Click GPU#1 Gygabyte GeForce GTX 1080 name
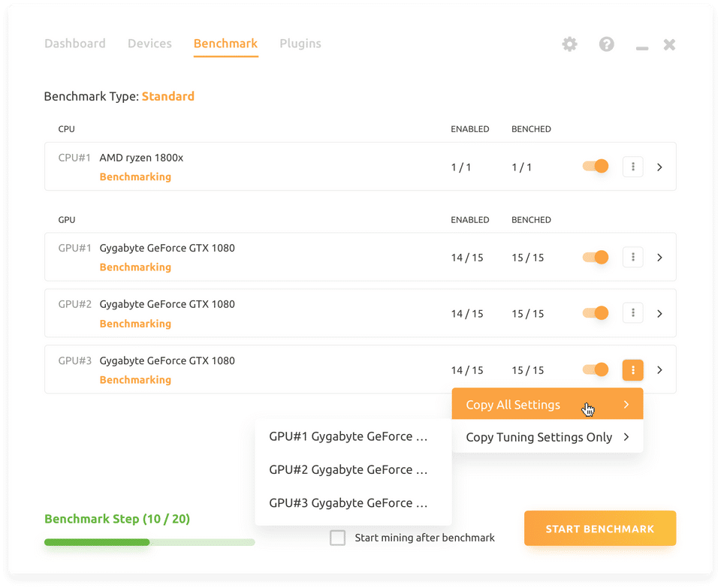 (167, 249)
